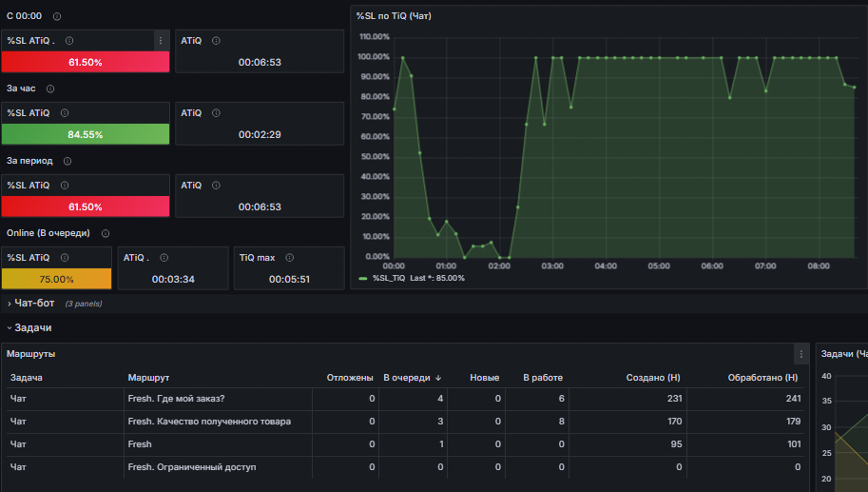The height and width of the screenshot is (492, 868).
Task: Select the Fresh. Где мой заказ? row
Action: tap(405, 399)
